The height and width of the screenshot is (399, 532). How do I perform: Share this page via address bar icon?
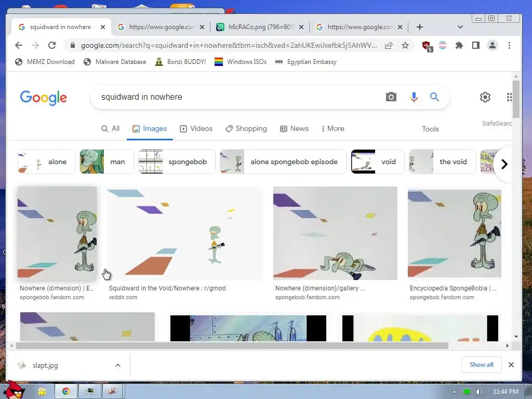pos(389,45)
